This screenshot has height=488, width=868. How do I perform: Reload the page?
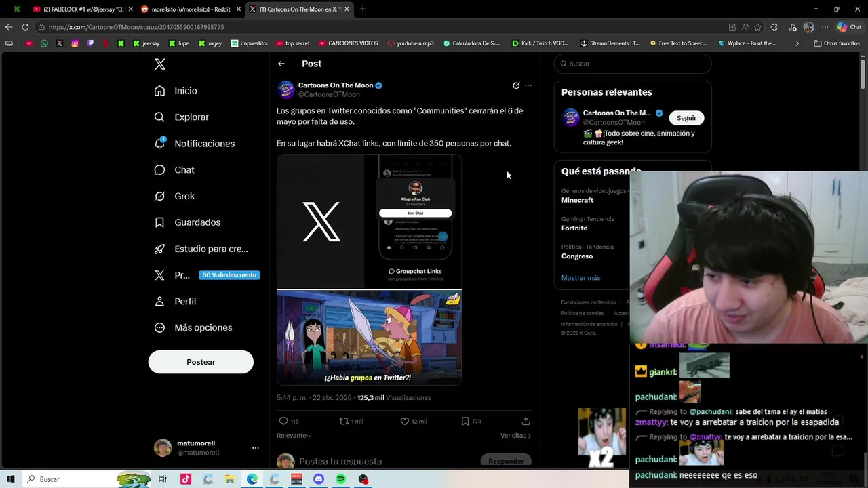25,27
